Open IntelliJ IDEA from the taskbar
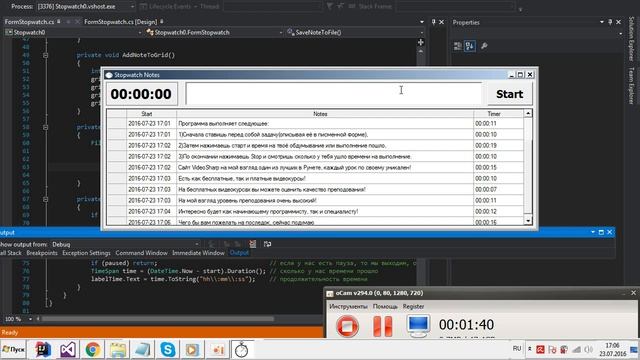This screenshot has height=360, width=640. point(43,349)
